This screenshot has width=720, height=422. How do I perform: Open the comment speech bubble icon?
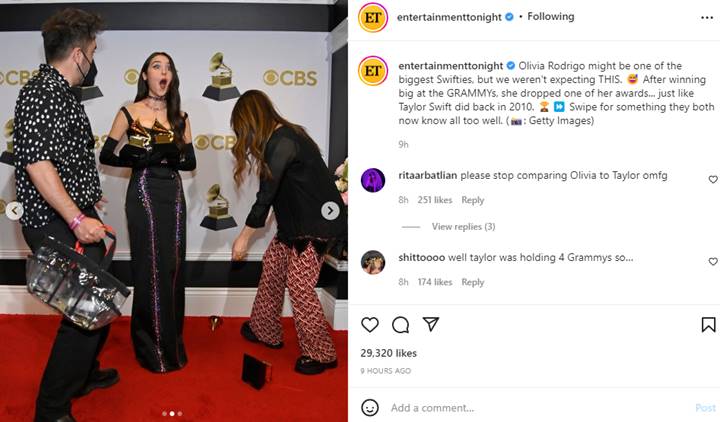(x=400, y=325)
